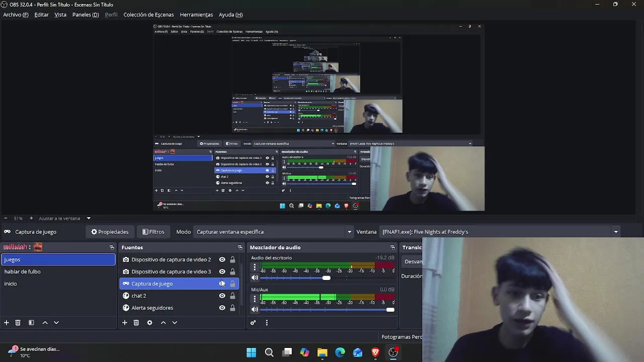Viewport: 644px width, 362px height.
Task: Toggle lock on chat 2 source
Action: point(232,296)
